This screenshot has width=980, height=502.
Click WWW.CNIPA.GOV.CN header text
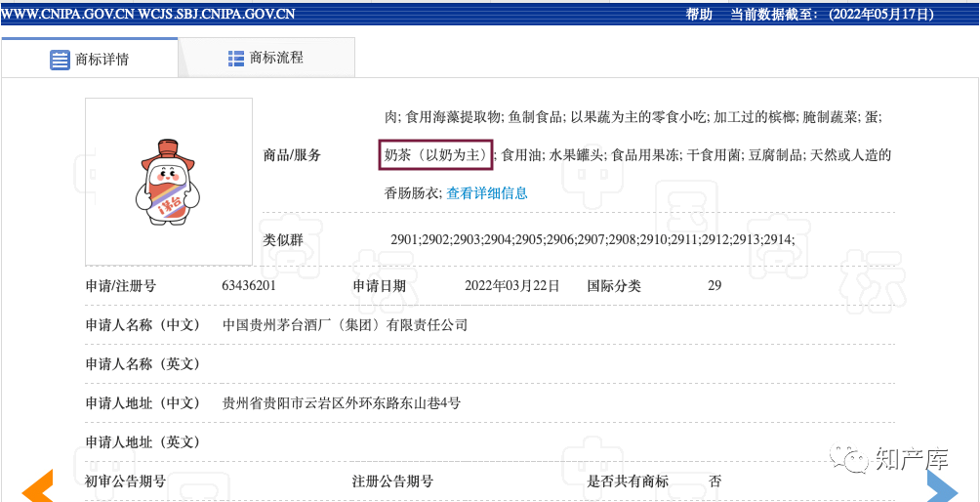tap(68, 15)
